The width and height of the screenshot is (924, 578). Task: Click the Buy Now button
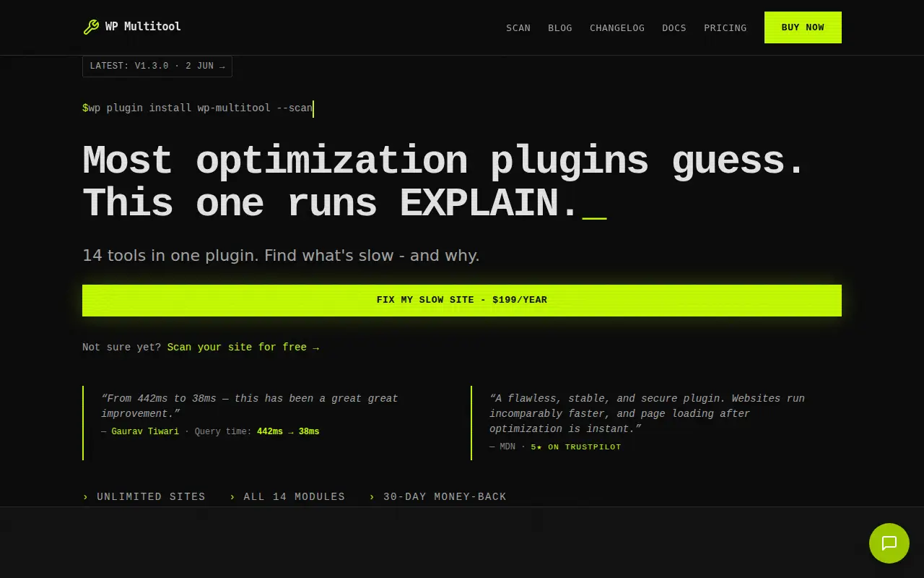(803, 27)
